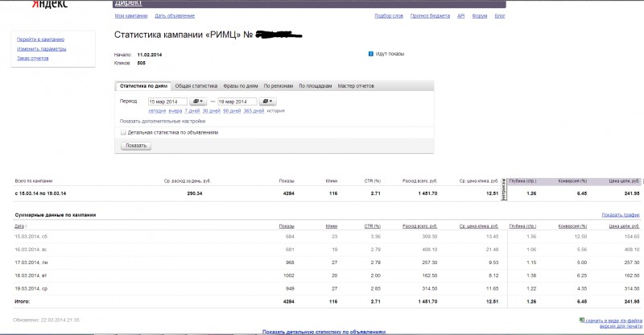Select the По площадкам tab
The width and height of the screenshot is (644, 335).
point(315,86)
